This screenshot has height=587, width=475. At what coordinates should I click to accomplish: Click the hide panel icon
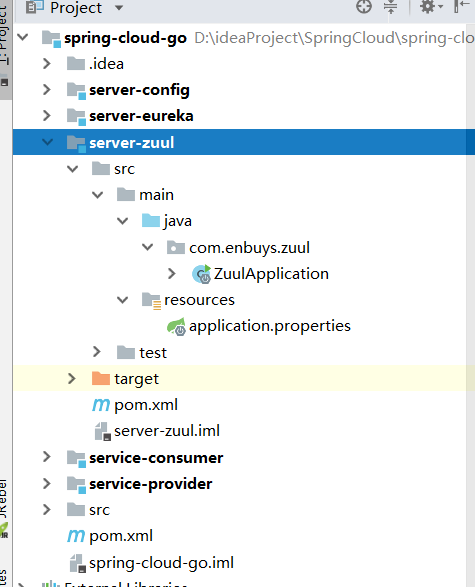462,6
